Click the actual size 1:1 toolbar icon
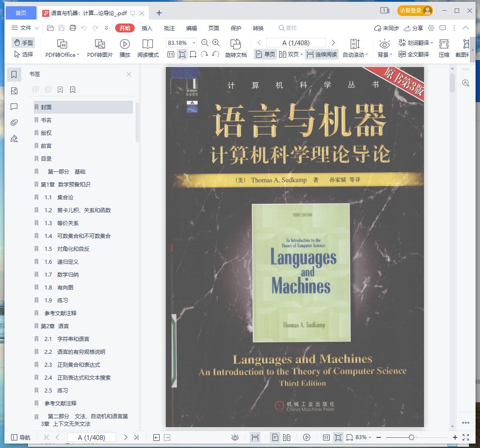The width and height of the screenshot is (480, 448). point(171,55)
